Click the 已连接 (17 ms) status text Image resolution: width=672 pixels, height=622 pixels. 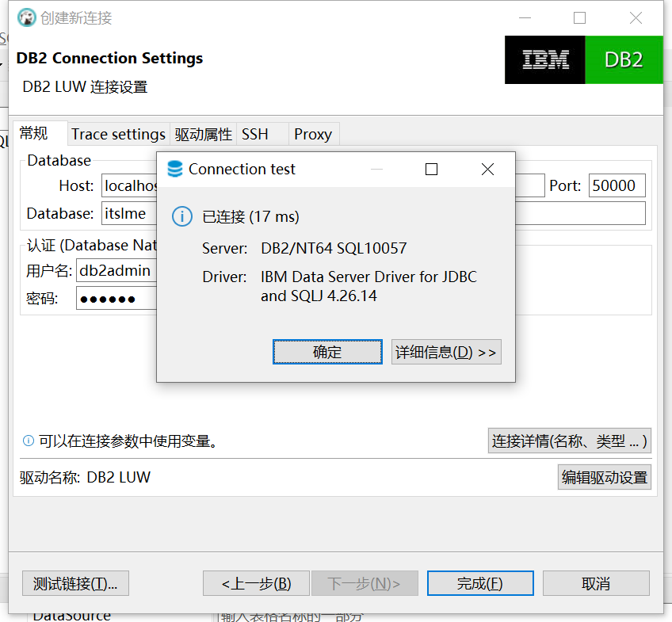[x=250, y=216]
